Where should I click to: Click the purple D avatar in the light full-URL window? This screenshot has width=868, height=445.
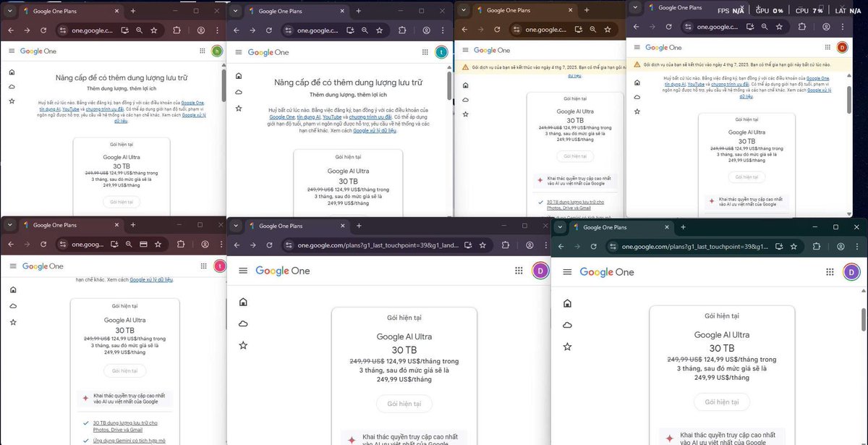coord(540,271)
